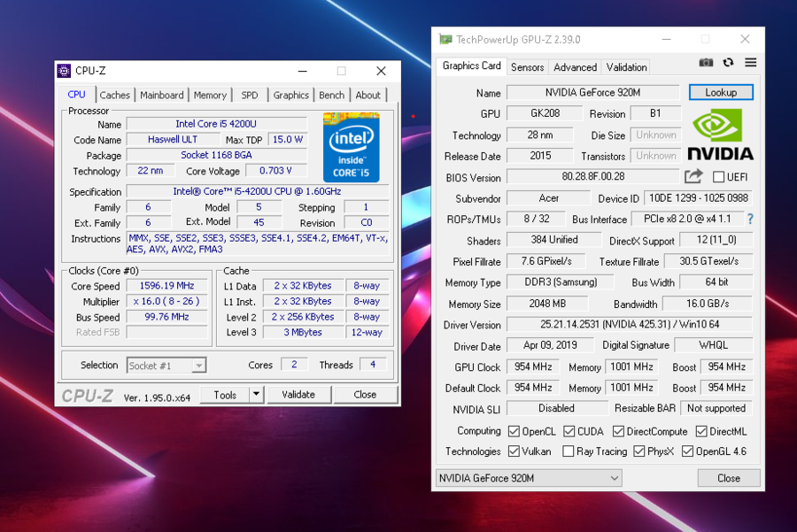Click the GPU-Z screenshot camera icon
The image size is (797, 532).
pos(706,63)
